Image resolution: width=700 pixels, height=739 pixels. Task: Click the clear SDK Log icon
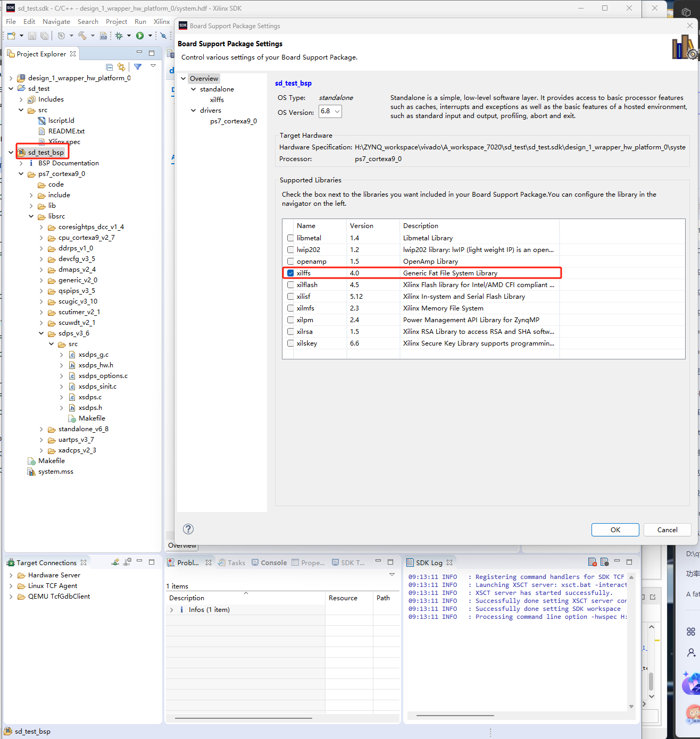click(593, 562)
